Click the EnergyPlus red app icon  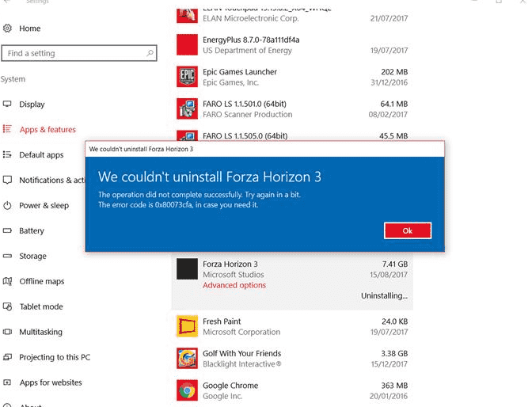click(187, 44)
